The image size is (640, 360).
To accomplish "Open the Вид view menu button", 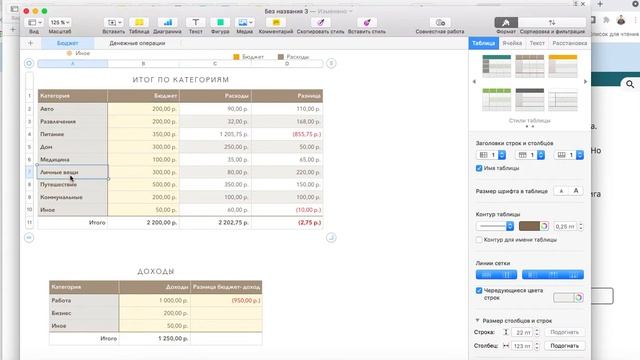I will (x=34, y=22).
